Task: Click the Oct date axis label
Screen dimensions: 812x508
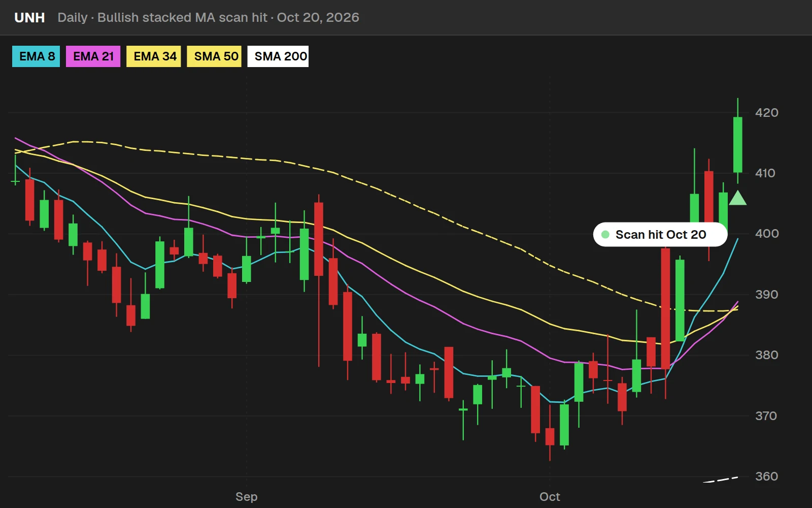Action: tap(550, 497)
